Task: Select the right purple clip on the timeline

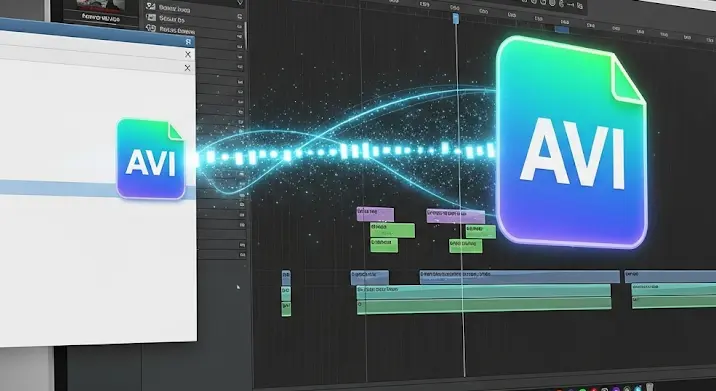Action: point(456,216)
